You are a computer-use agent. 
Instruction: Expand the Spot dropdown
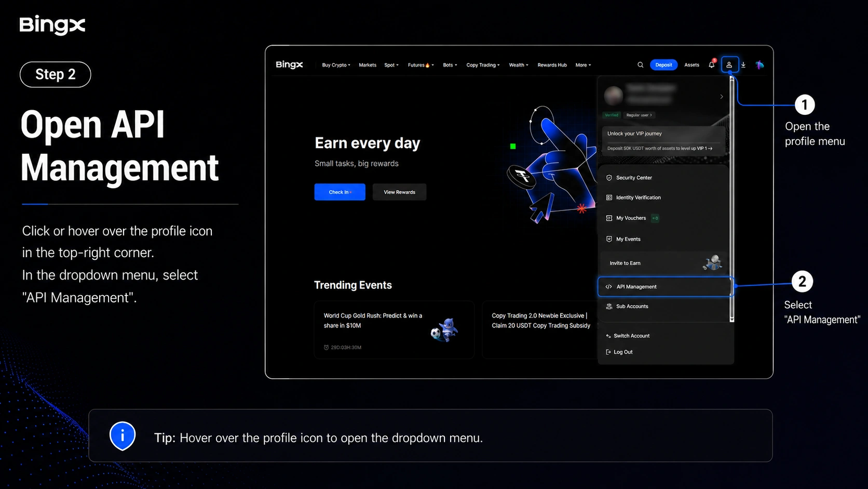(391, 65)
